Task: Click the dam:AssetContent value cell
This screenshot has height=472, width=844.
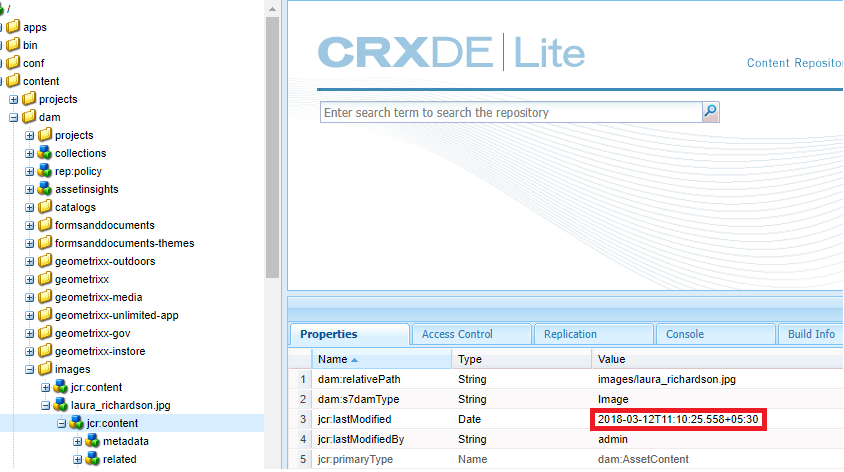Action: (x=643, y=459)
